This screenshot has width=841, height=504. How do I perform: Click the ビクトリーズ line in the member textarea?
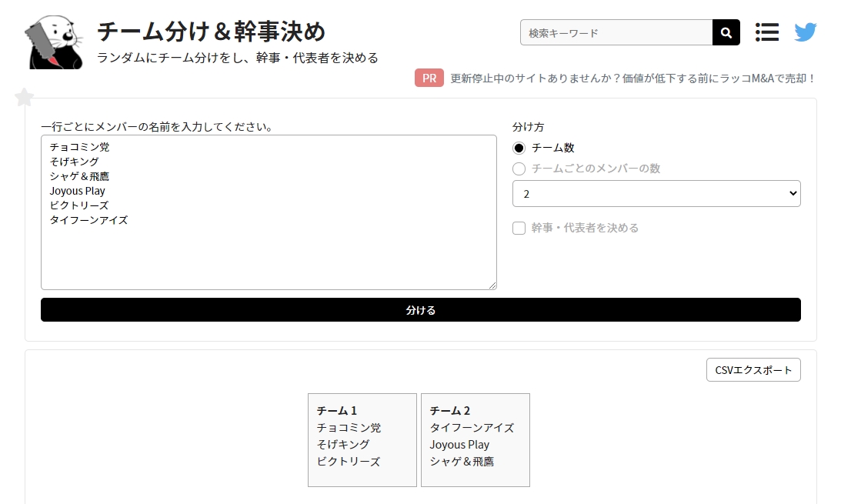coord(79,205)
